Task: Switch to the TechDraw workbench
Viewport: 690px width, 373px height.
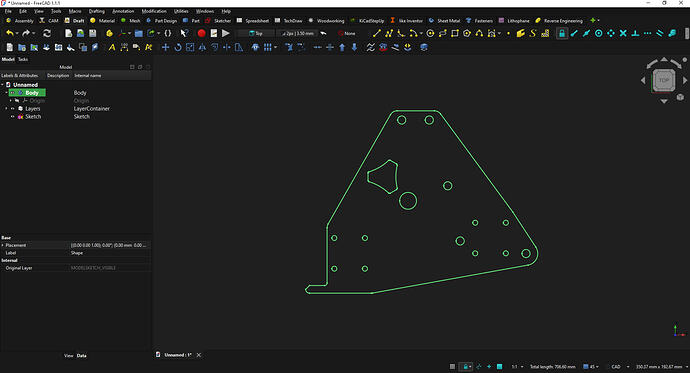Action: coord(289,20)
